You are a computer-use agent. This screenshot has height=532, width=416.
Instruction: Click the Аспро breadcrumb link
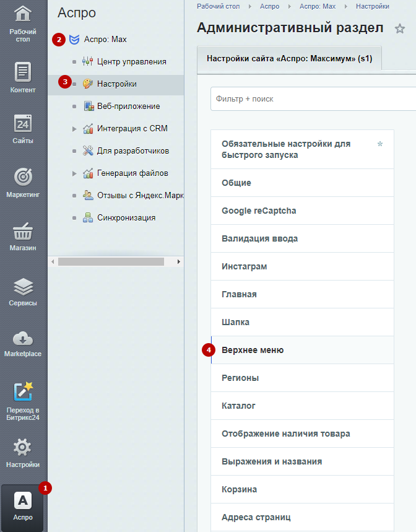coord(269,6)
